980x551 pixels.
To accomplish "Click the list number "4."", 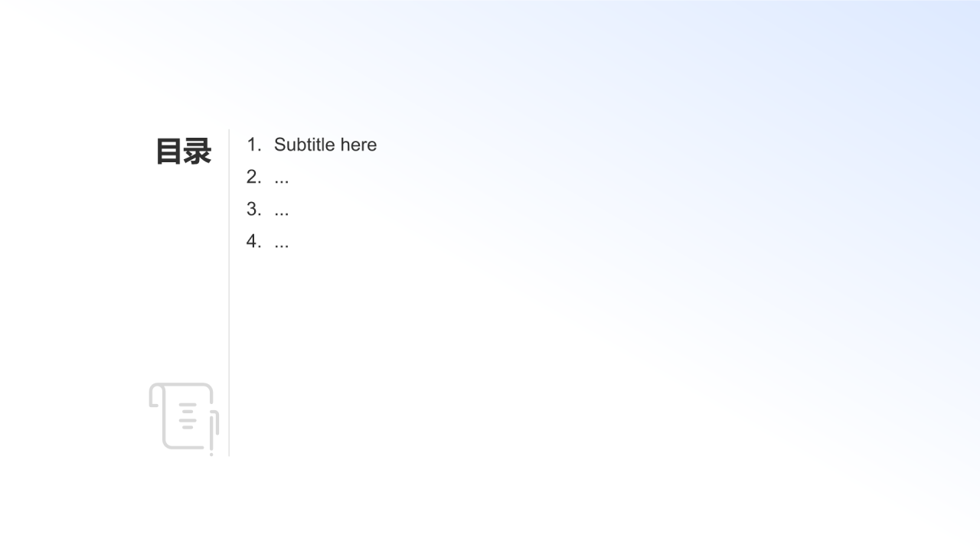I will coord(254,241).
